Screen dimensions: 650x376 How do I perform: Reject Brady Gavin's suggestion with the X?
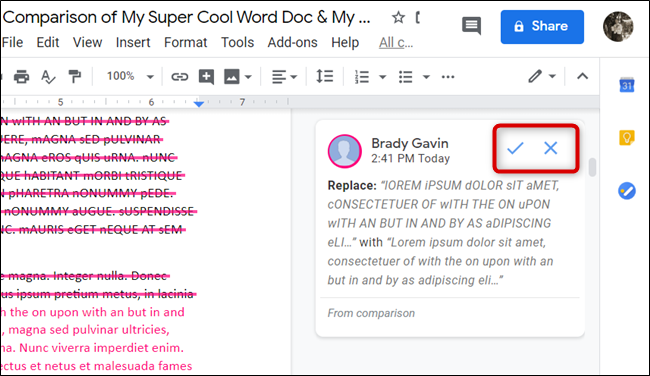pyautogui.click(x=551, y=148)
